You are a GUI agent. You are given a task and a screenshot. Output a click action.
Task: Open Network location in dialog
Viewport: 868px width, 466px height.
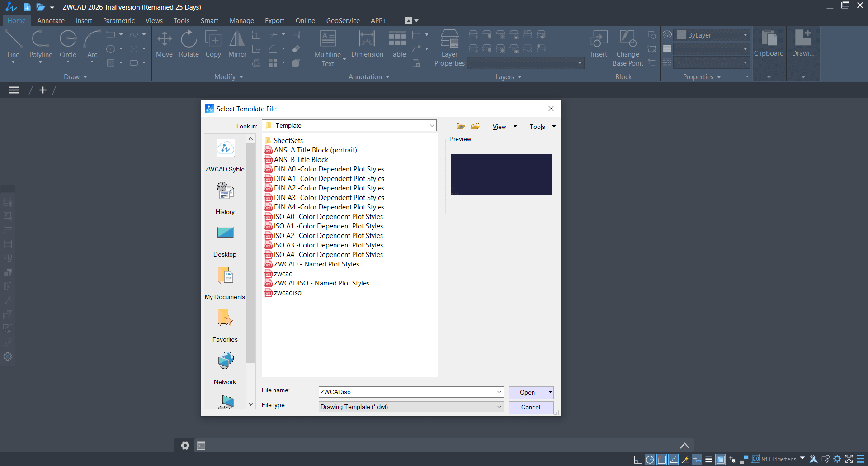pyautogui.click(x=225, y=368)
